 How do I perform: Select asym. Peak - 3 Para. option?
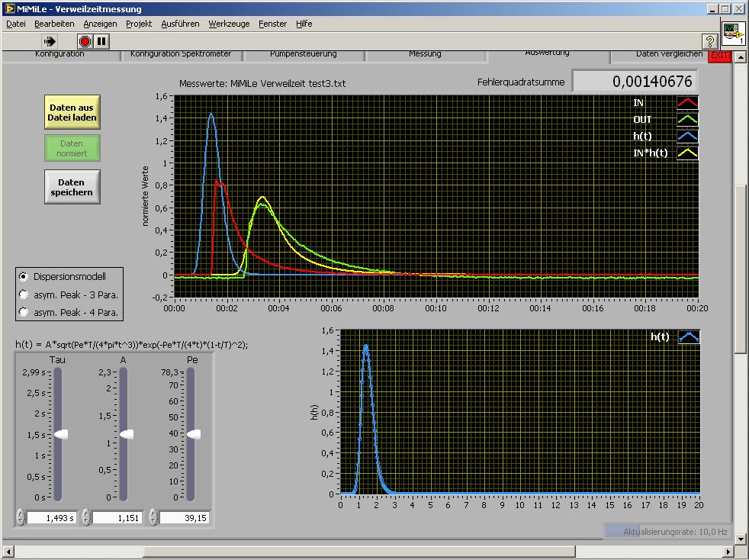24,294
